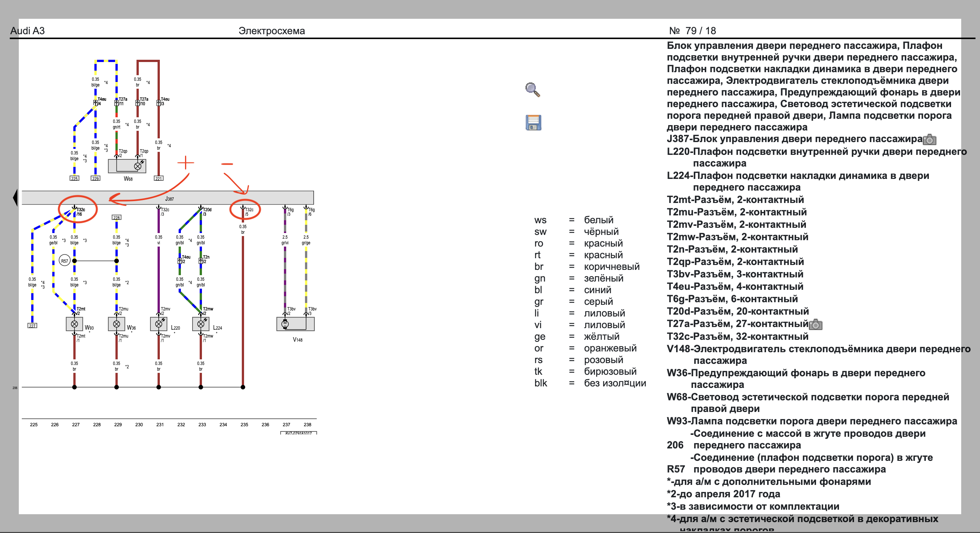This screenshot has width=980, height=533.
Task: Click the L220 handle illumination lamp symbol
Action: tap(159, 324)
